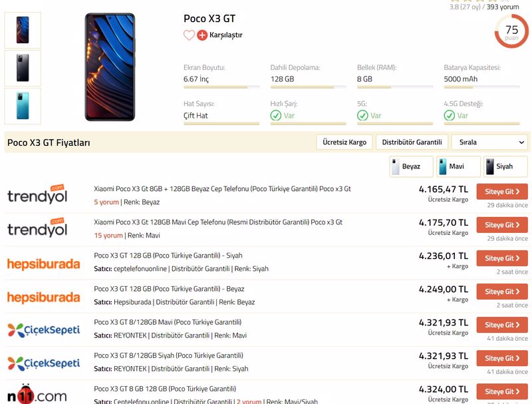Click the Trendyol logo for Mavi listing
Image resolution: width=532 pixels, height=404 pixels.
[37, 228]
